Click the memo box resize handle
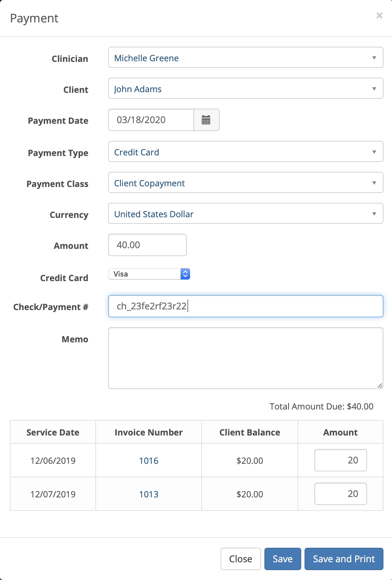 tap(380, 385)
